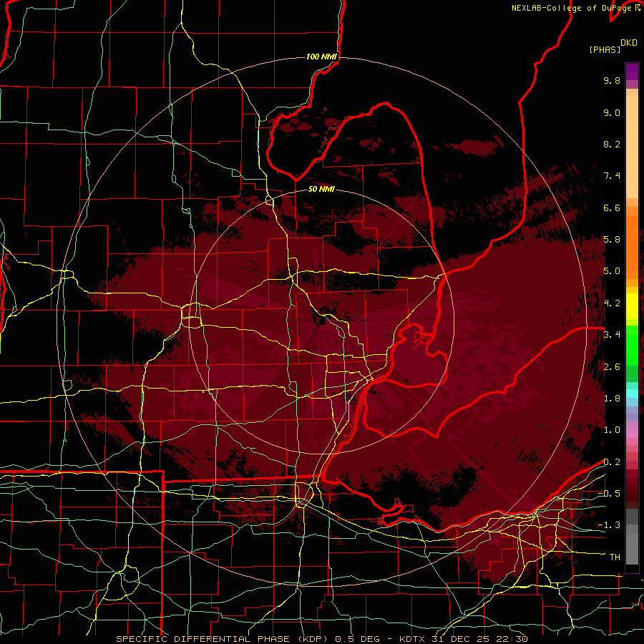Select the DKD unit label above the color scale
This screenshot has height=644, width=644.
(628, 43)
